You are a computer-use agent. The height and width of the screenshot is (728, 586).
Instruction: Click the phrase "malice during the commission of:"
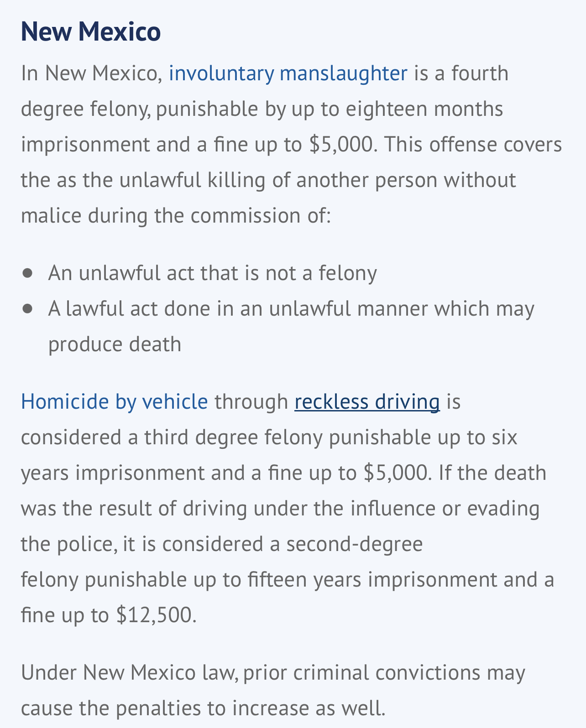click(x=176, y=216)
